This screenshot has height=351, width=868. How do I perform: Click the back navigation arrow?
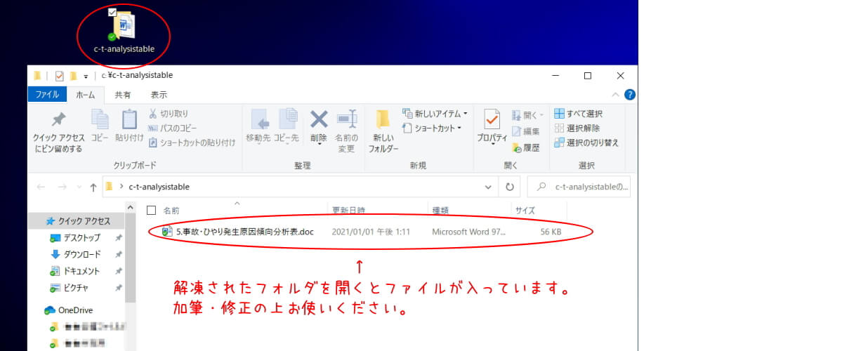pyautogui.click(x=41, y=187)
